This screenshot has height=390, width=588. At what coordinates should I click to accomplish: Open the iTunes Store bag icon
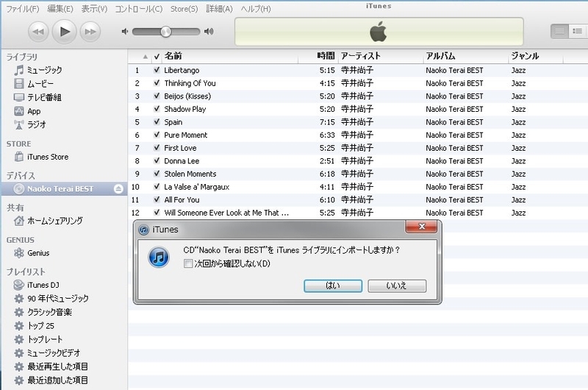(x=19, y=157)
